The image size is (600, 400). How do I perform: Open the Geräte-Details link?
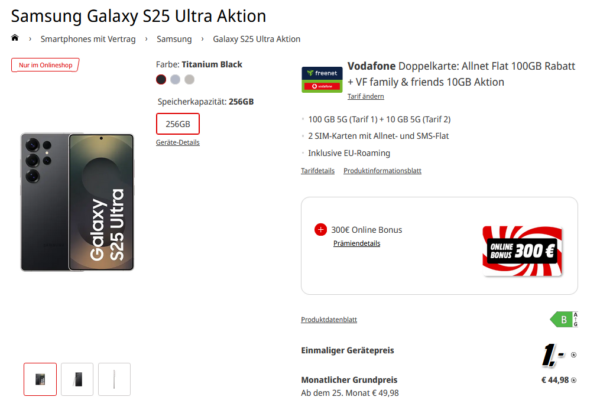178,142
